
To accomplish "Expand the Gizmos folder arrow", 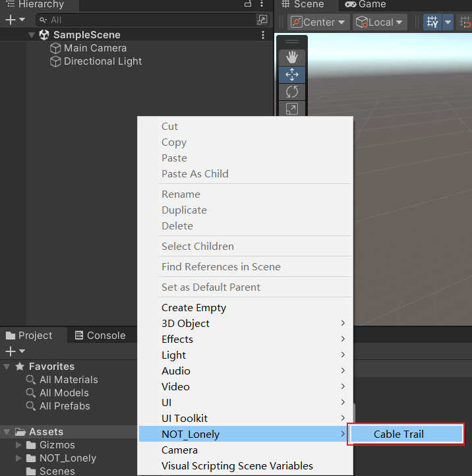I will [x=18, y=445].
